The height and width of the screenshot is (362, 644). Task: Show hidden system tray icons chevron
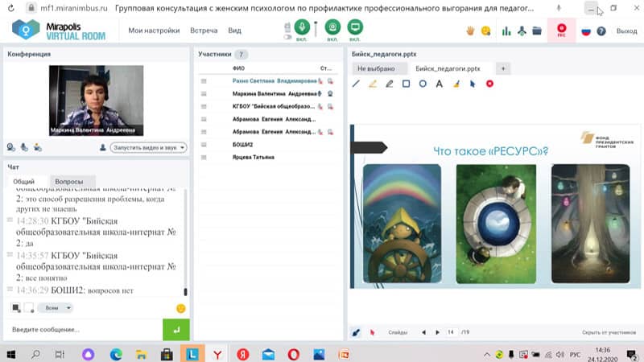487,354
